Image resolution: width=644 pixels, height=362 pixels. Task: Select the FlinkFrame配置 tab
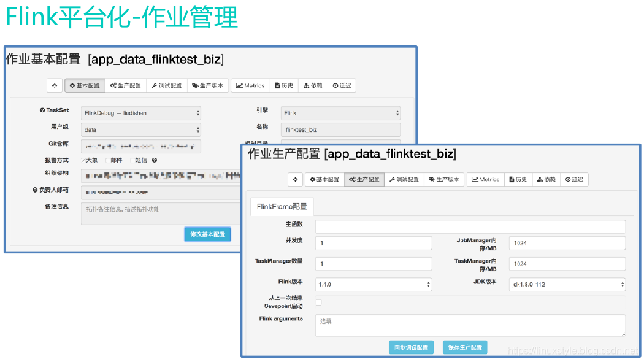click(282, 206)
